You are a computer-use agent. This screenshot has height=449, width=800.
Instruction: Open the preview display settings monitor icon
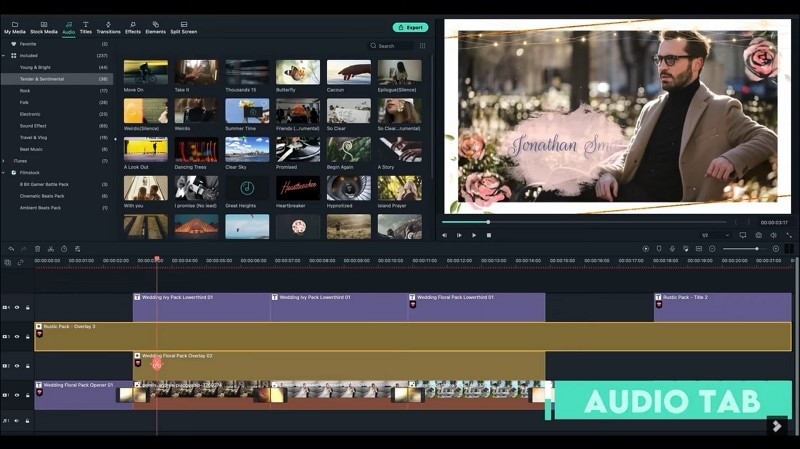point(743,235)
